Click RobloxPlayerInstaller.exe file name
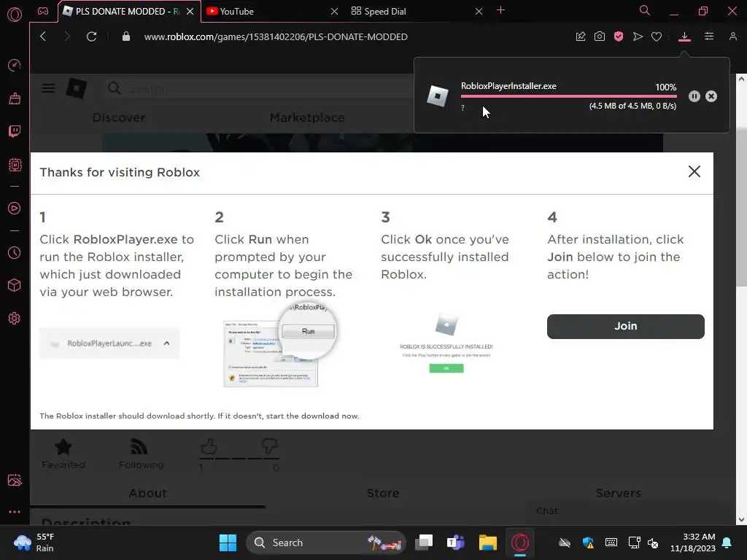The image size is (747, 560). pos(508,86)
